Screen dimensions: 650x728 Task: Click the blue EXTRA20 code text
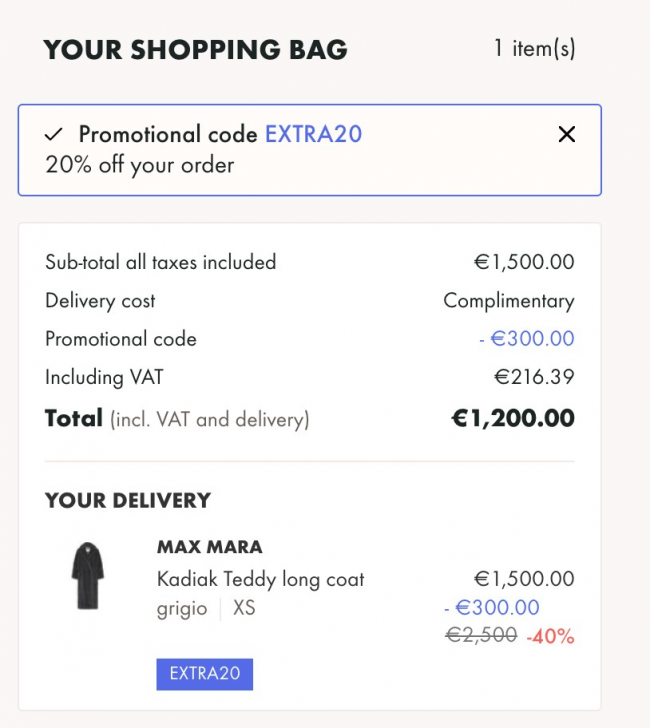pos(313,134)
